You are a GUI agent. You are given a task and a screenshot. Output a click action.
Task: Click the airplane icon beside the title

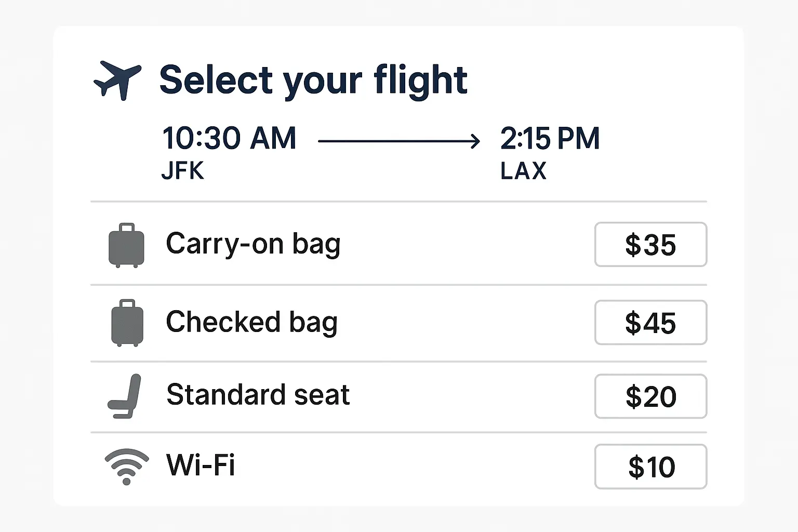[x=117, y=79]
